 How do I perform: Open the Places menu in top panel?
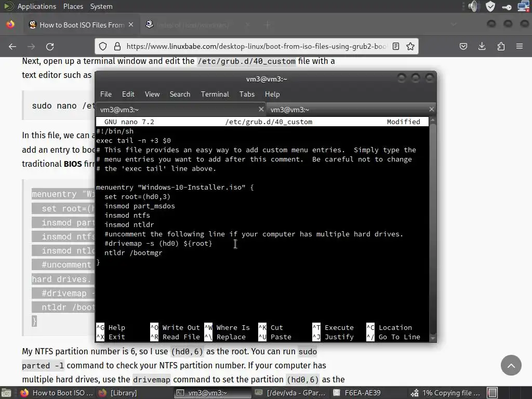[73, 6]
